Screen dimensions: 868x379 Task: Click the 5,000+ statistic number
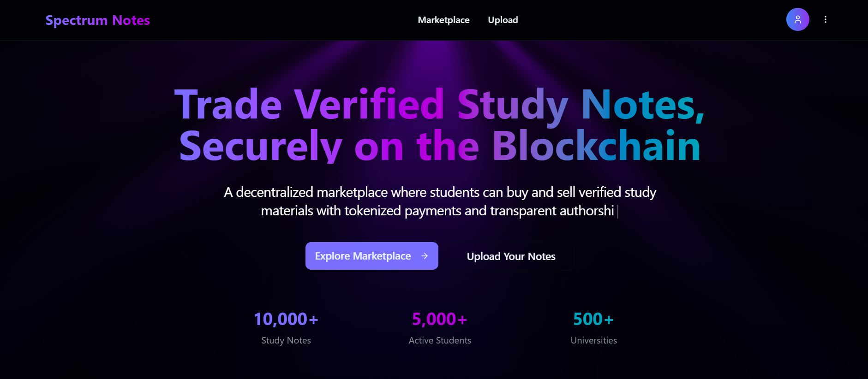tap(439, 319)
